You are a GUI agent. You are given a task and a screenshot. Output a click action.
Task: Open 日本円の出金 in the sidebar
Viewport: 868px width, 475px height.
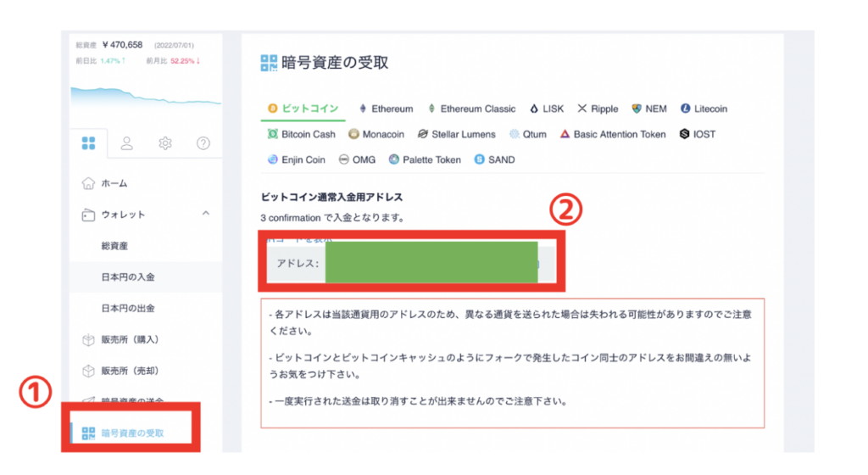[127, 308]
